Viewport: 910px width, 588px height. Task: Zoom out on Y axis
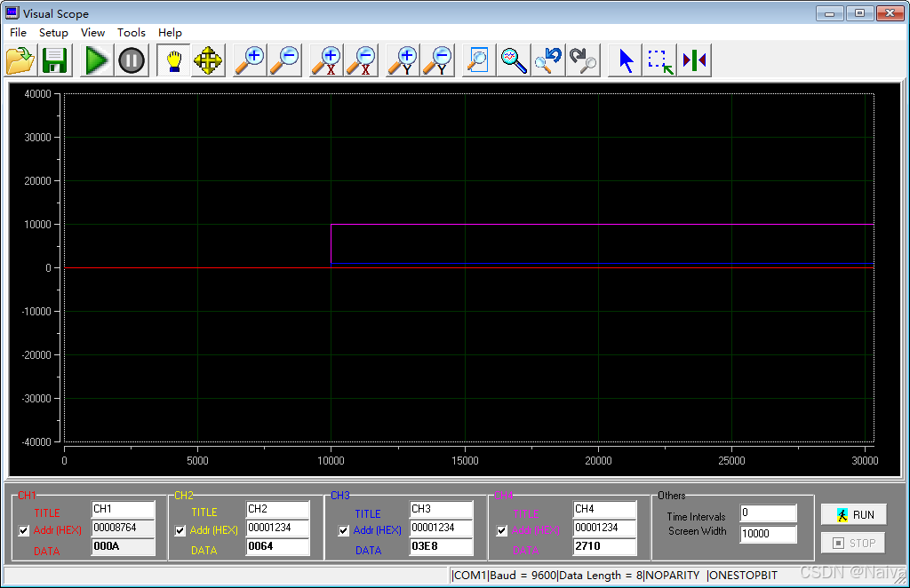click(x=438, y=60)
